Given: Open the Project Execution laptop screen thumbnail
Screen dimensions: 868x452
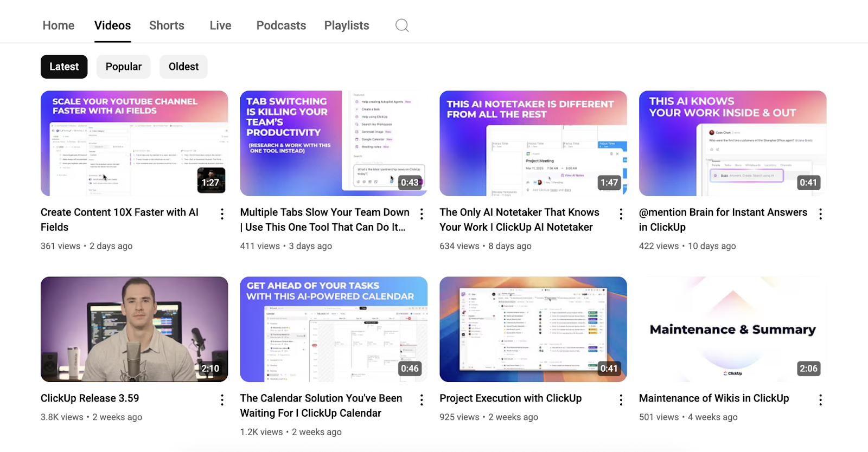Looking at the screenshot, I should (x=533, y=329).
